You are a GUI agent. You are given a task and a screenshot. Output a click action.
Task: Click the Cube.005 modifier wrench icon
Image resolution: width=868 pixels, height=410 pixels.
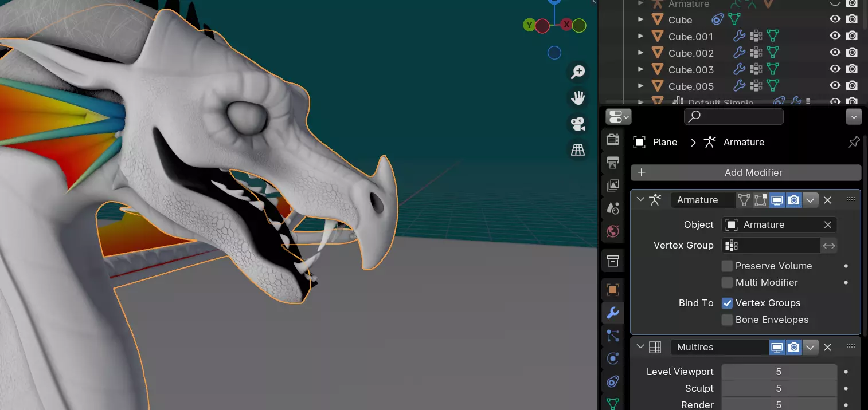(740, 86)
